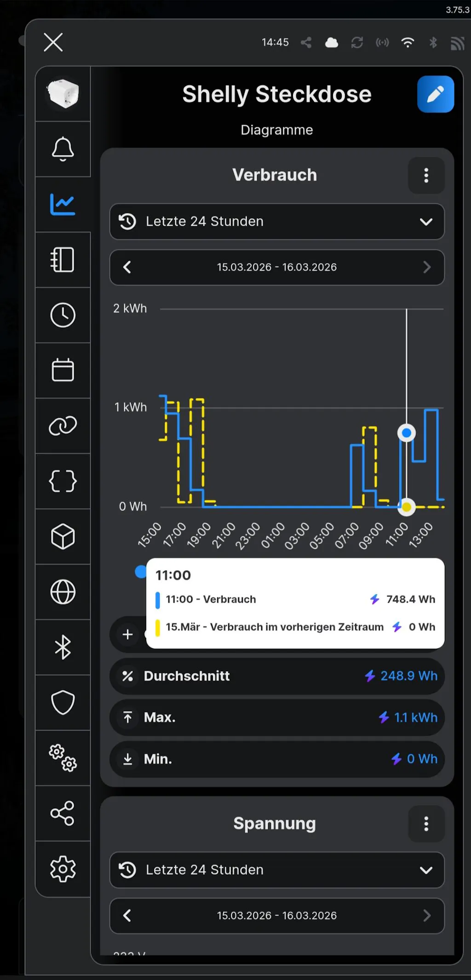Open the curly braces scripts icon
This screenshot has width=471, height=980.
63,481
